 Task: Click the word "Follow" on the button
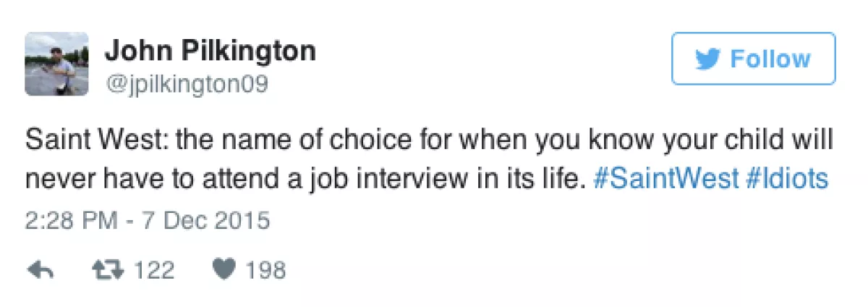[x=770, y=59]
